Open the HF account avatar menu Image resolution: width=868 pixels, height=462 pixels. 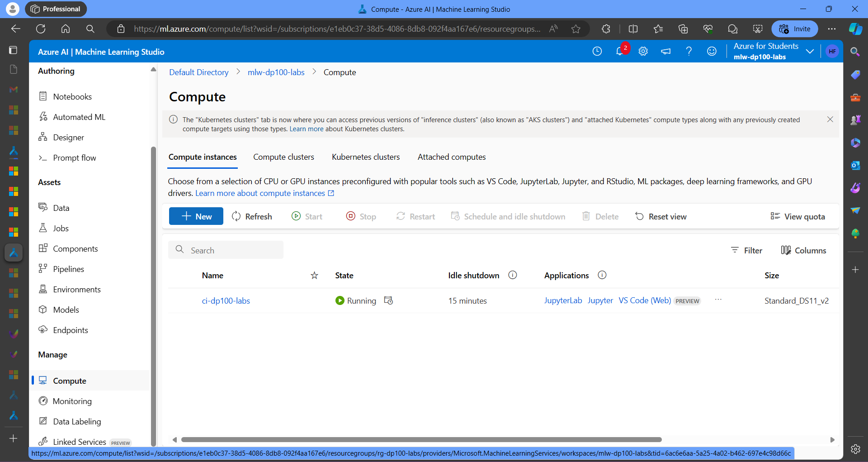pyautogui.click(x=832, y=51)
